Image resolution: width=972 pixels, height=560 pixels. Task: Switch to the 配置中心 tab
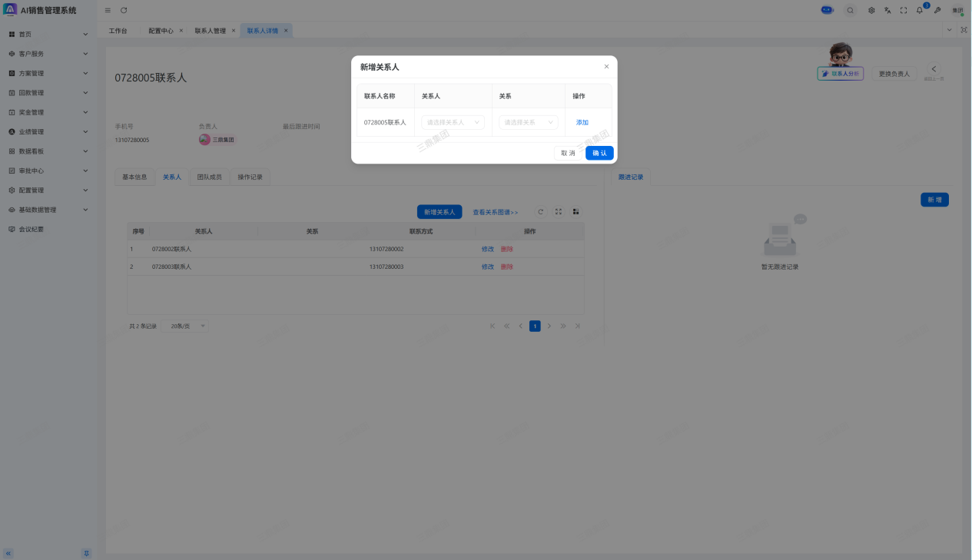click(161, 31)
